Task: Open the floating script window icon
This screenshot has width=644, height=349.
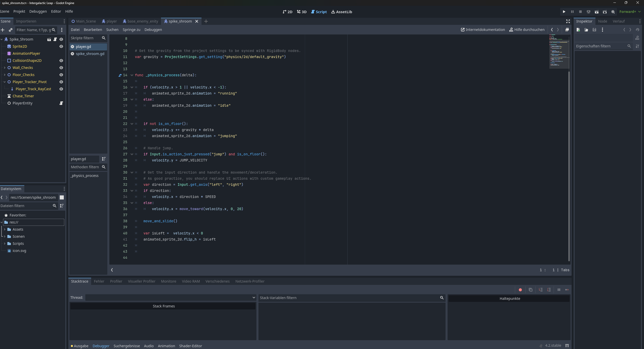Action: click(x=567, y=30)
